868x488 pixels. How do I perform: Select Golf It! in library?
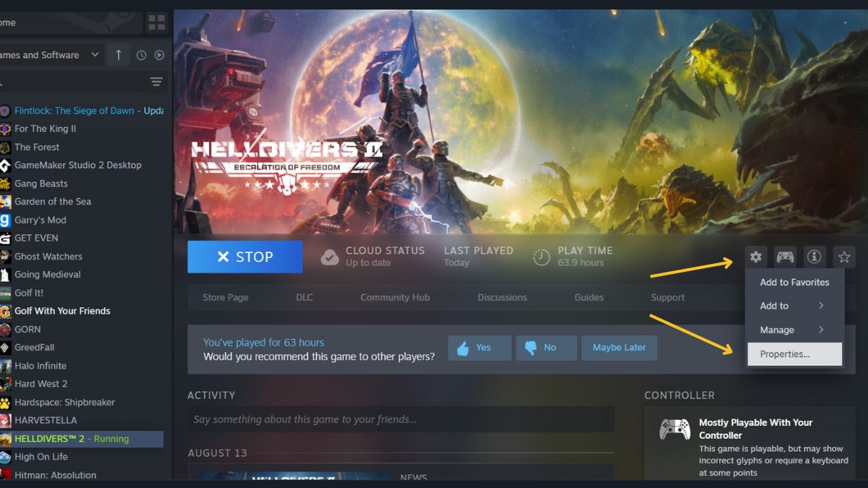(x=29, y=293)
